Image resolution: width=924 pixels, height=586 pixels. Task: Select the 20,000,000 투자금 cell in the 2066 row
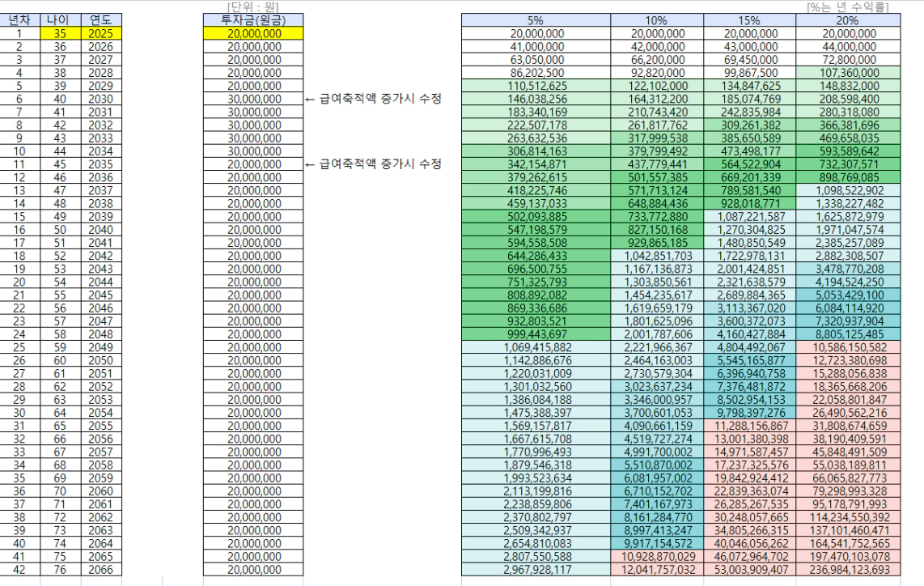tap(253, 570)
